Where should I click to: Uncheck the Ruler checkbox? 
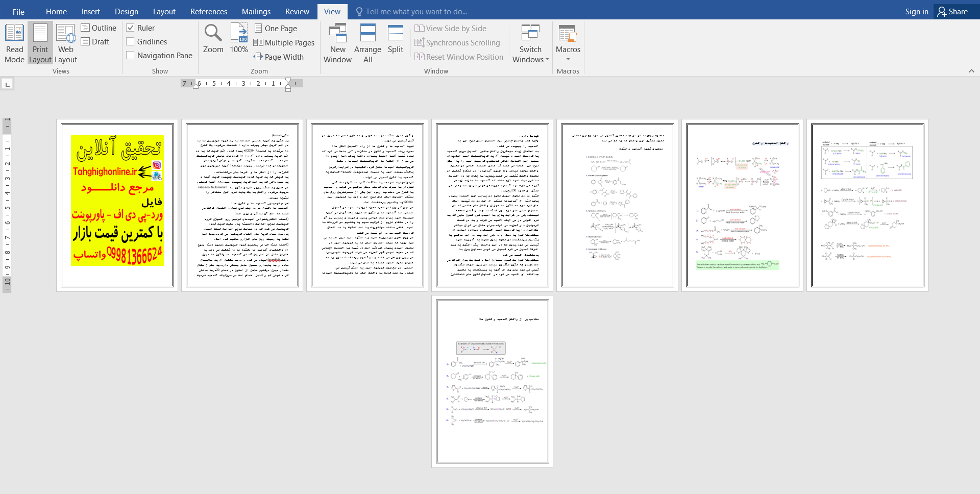(x=131, y=28)
